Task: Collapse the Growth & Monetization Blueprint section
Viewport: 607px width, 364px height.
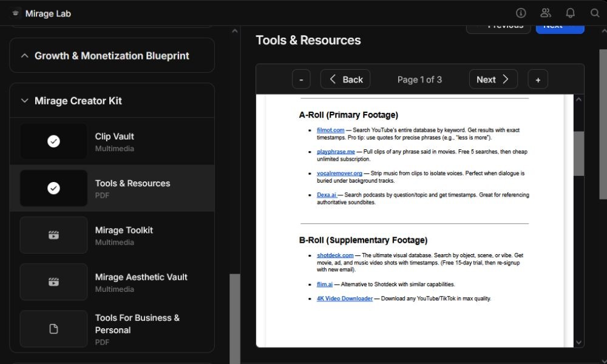Action: (24, 56)
